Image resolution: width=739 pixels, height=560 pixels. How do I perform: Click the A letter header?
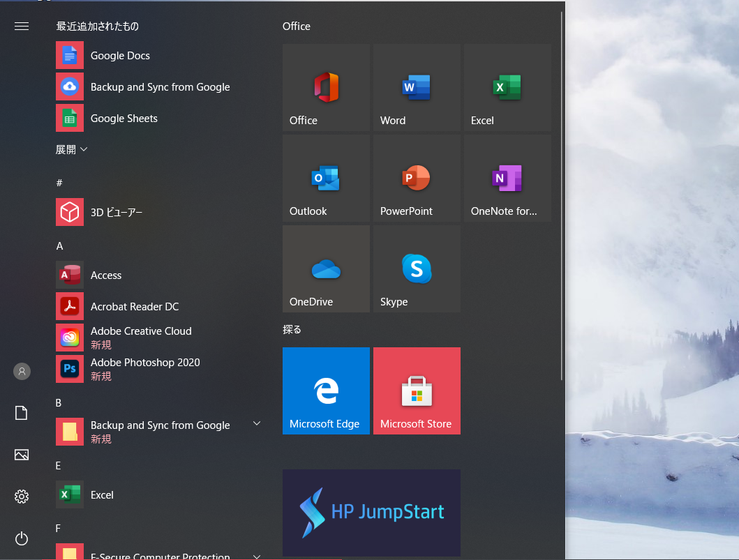point(59,246)
